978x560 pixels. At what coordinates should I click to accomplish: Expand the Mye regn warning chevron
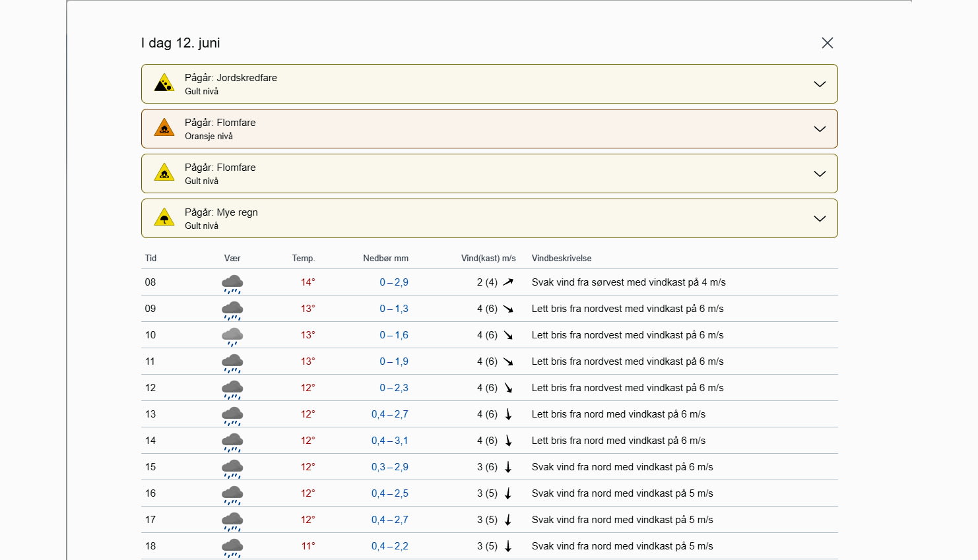[x=820, y=219]
